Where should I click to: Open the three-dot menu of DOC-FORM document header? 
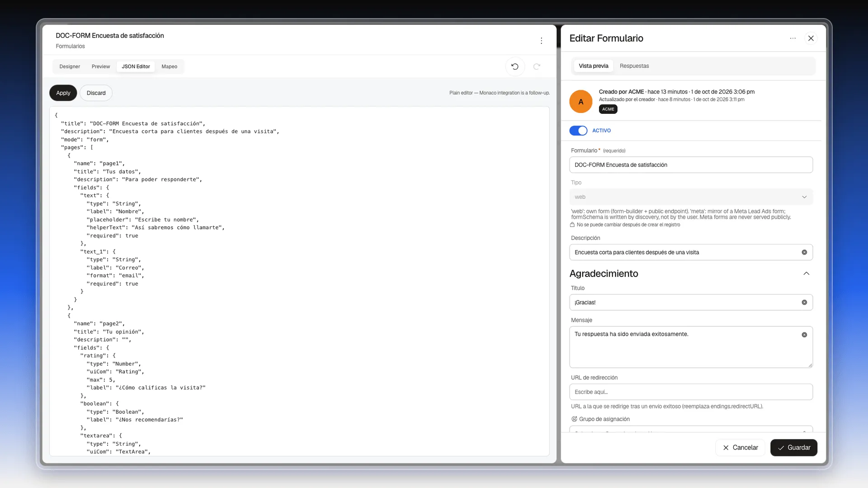[x=541, y=41]
